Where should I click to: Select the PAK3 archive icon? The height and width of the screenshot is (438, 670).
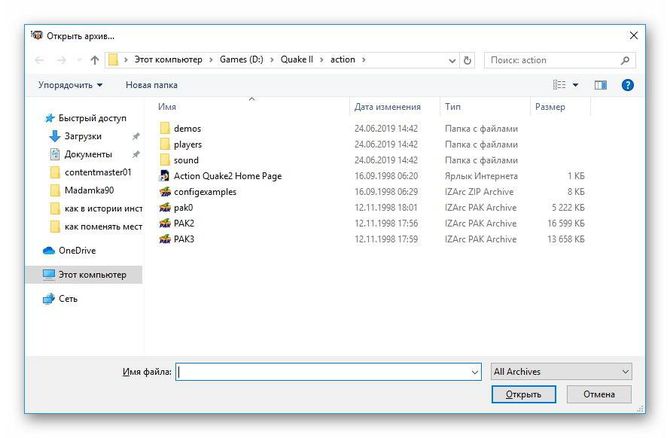(165, 239)
